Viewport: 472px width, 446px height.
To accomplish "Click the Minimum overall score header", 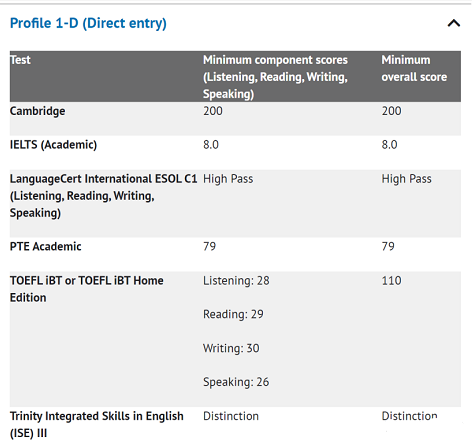I will 414,68.
